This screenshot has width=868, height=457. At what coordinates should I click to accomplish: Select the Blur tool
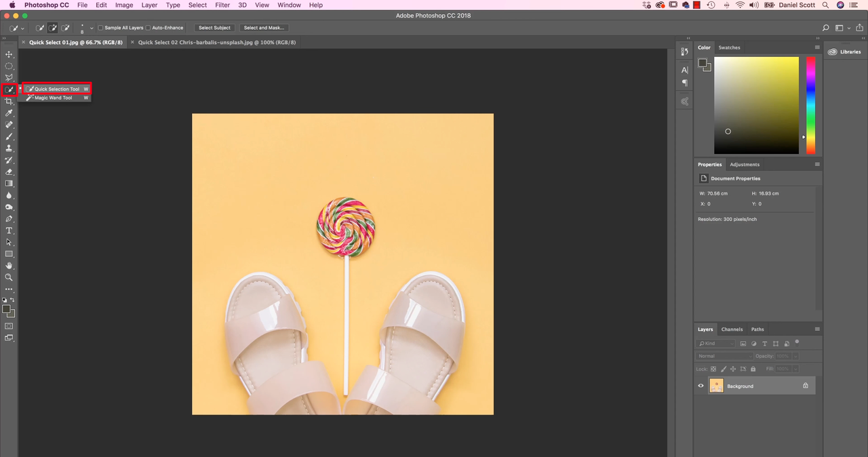pos(9,195)
